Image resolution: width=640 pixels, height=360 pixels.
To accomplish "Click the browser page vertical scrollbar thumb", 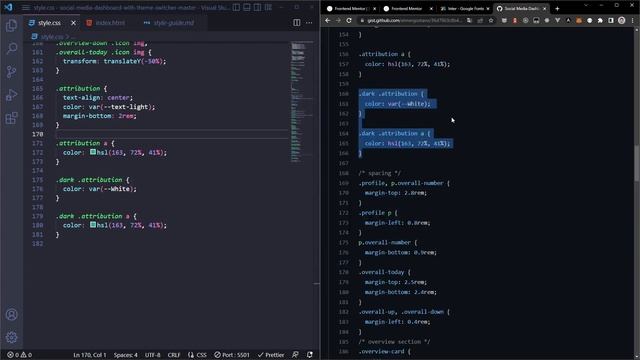I will pos(637,163).
